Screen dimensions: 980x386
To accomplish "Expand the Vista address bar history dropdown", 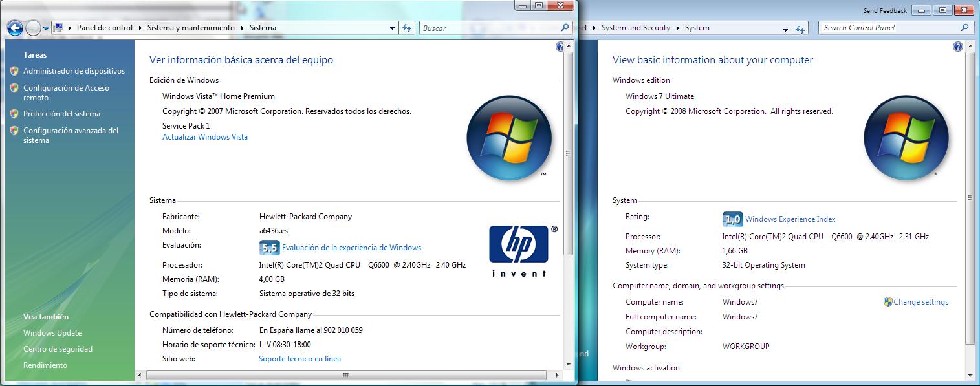I will pos(392,28).
